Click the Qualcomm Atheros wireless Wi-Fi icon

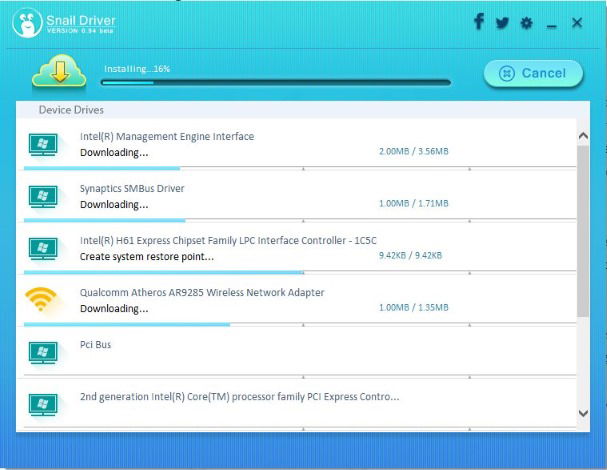tap(41, 299)
